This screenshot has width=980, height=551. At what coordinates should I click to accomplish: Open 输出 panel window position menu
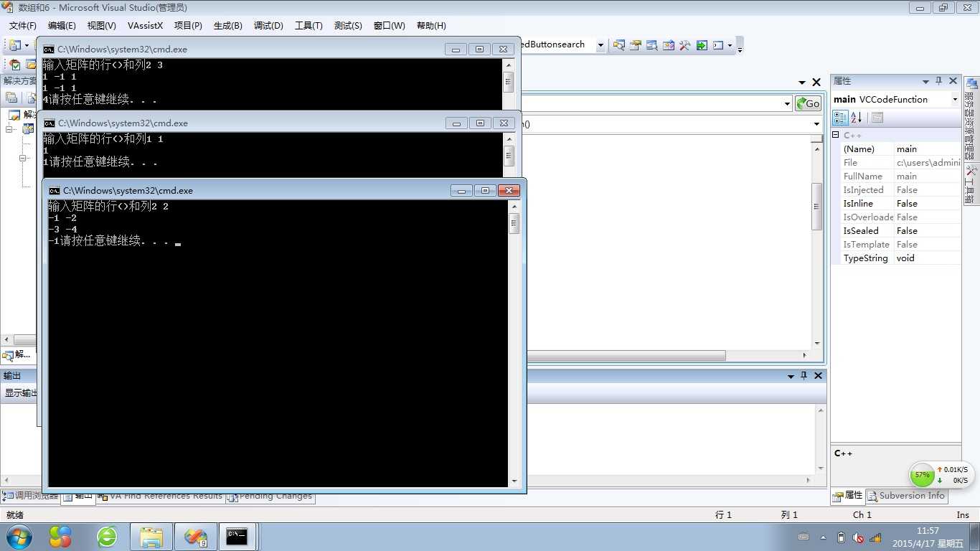pyautogui.click(x=791, y=375)
